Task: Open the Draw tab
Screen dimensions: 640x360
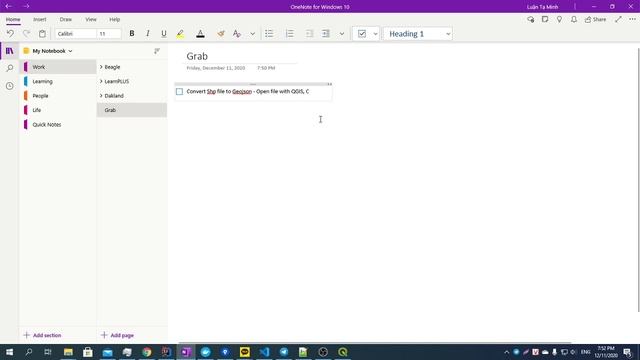Action: (66, 19)
